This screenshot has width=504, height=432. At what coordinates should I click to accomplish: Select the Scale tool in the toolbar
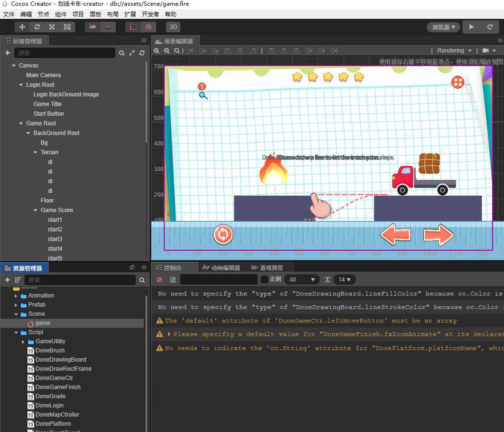[52, 27]
